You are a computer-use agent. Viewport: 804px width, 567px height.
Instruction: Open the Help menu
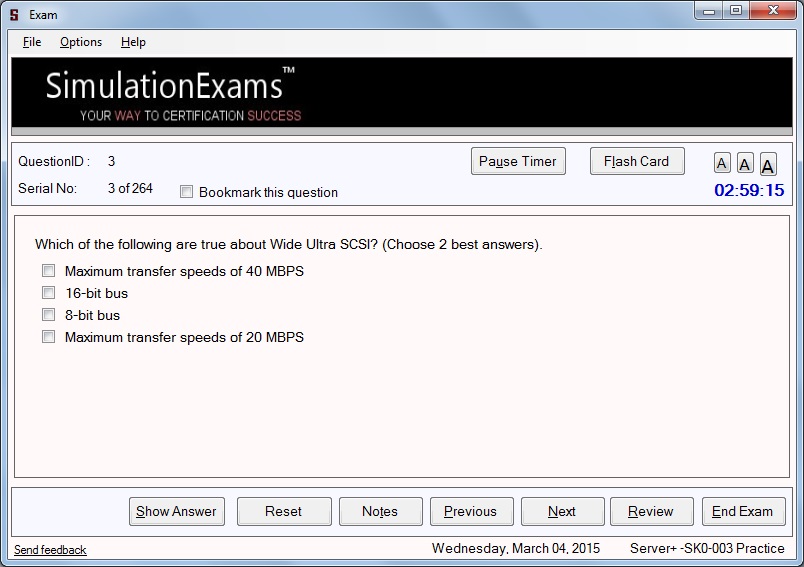click(133, 42)
